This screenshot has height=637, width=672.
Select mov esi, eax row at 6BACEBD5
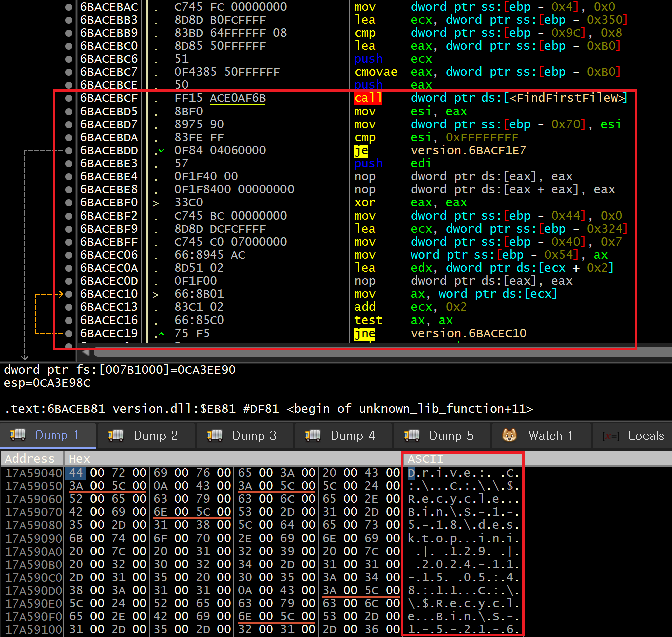[x=373, y=112]
